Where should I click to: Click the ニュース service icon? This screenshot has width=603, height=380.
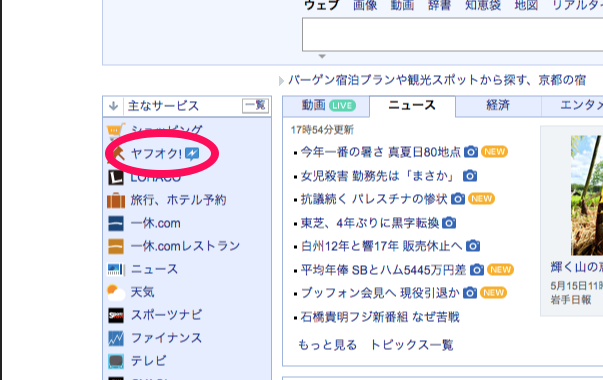[116, 270]
